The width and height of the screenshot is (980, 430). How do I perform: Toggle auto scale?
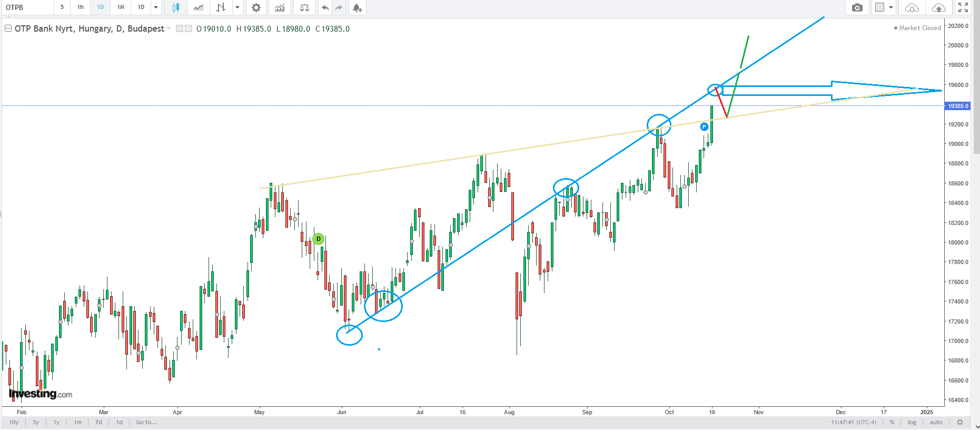click(x=936, y=422)
